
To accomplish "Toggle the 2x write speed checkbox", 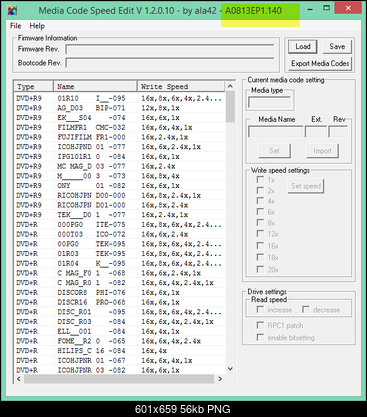I will tap(260, 191).
